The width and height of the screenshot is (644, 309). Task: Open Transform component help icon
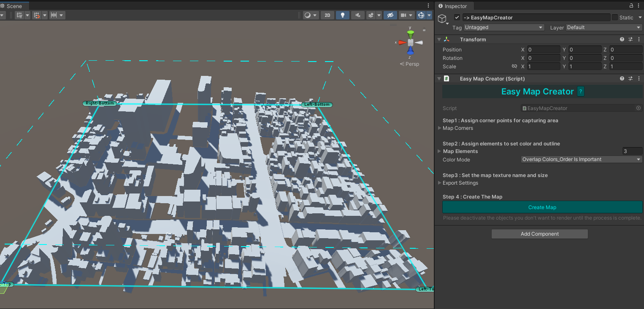click(x=622, y=39)
